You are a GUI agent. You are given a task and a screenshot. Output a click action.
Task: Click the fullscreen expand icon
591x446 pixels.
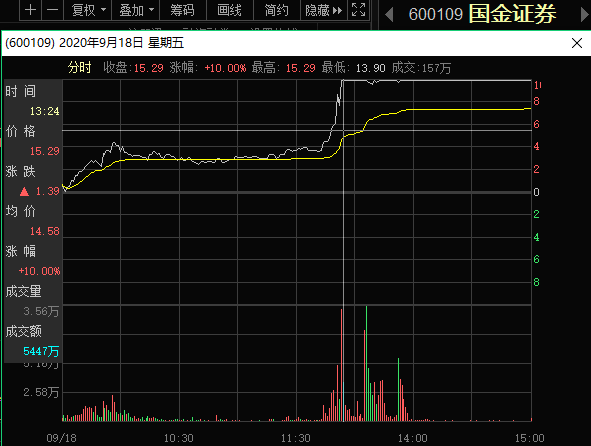click(x=358, y=10)
